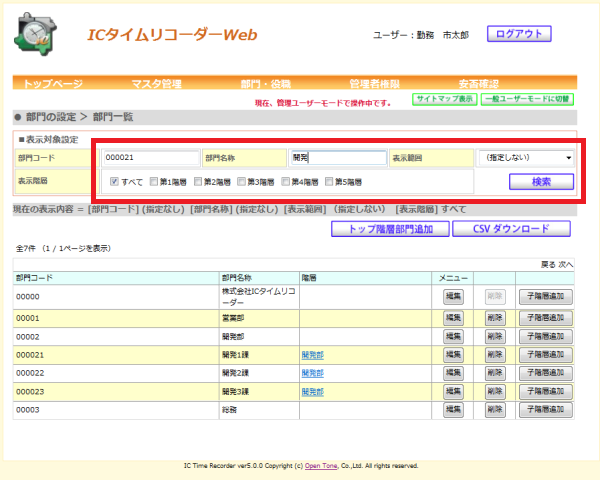
Task: Edit department 00003 総務
Action: coord(453,410)
